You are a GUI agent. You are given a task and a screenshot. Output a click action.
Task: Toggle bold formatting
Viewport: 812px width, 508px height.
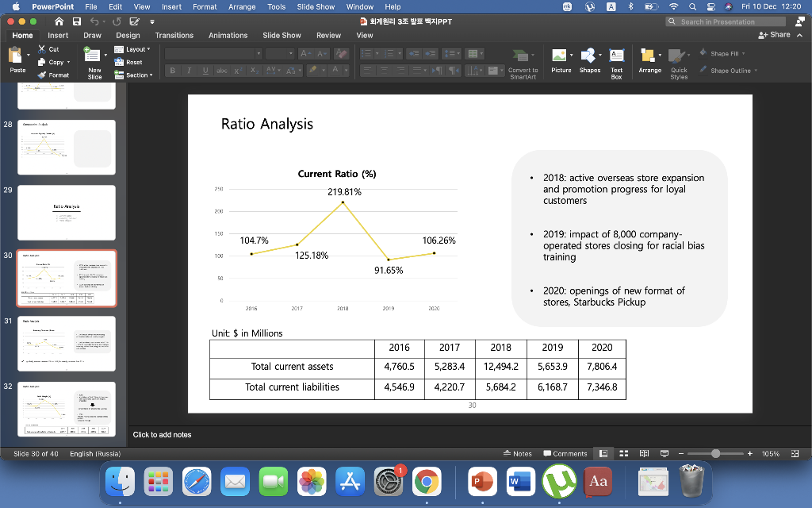click(x=172, y=70)
